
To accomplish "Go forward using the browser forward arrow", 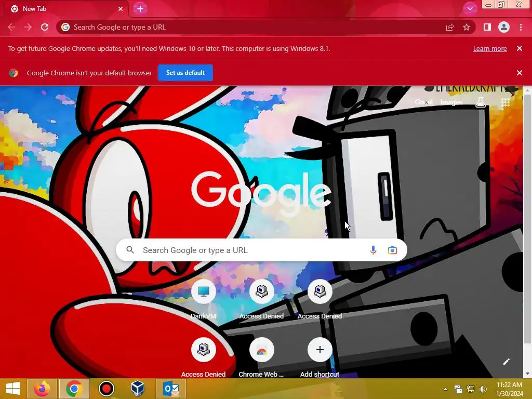I will 28,27.
